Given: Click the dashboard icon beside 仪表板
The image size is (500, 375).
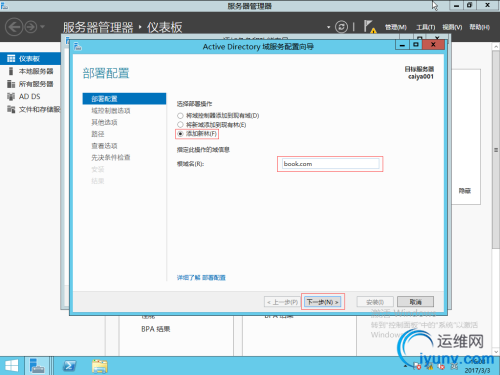Looking at the screenshot, I should [x=11, y=59].
